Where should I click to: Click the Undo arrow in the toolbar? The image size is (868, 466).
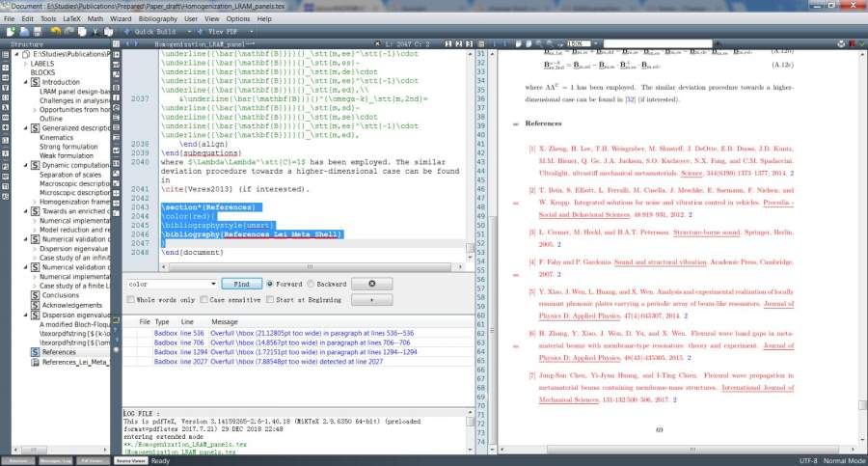click(56, 31)
